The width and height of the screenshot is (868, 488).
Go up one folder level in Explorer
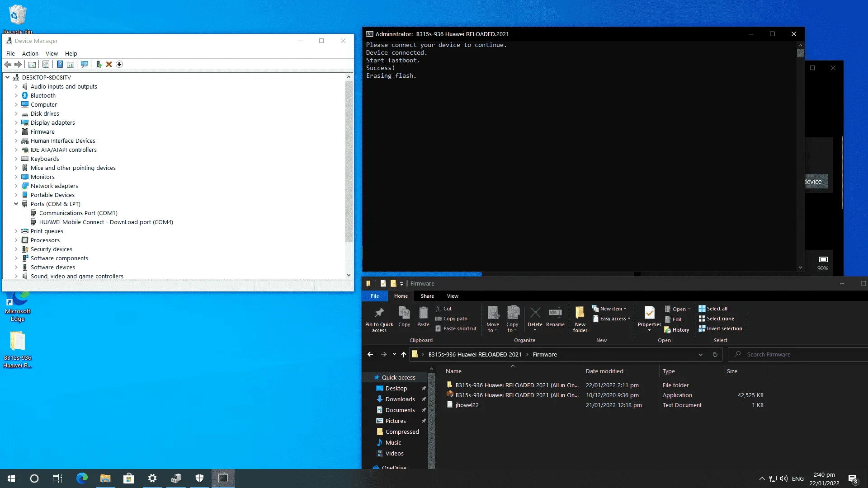click(404, 354)
